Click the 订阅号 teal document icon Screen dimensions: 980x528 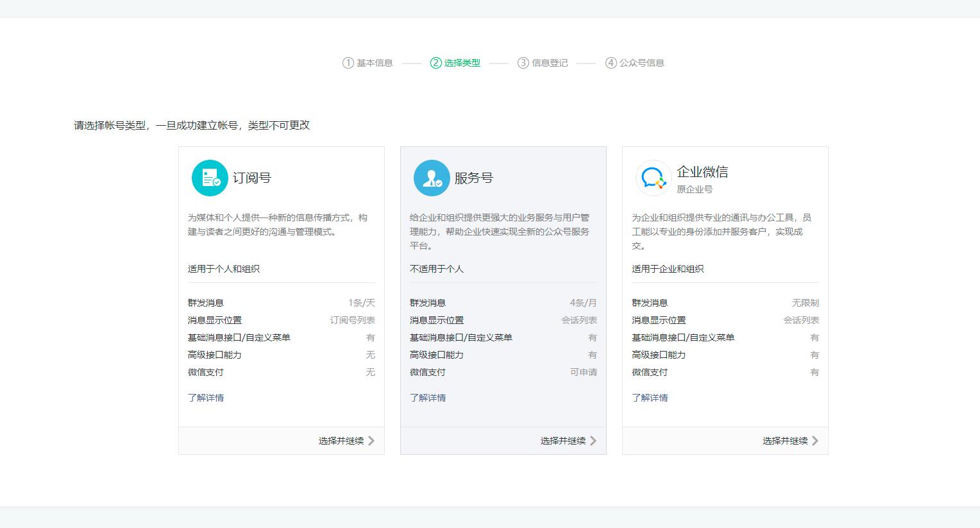pyautogui.click(x=210, y=178)
